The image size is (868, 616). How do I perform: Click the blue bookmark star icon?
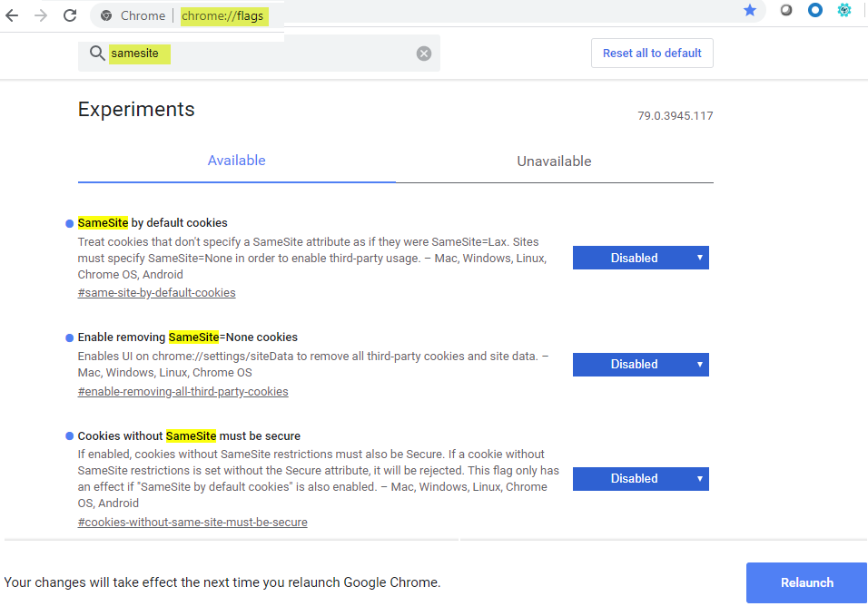[x=749, y=10]
